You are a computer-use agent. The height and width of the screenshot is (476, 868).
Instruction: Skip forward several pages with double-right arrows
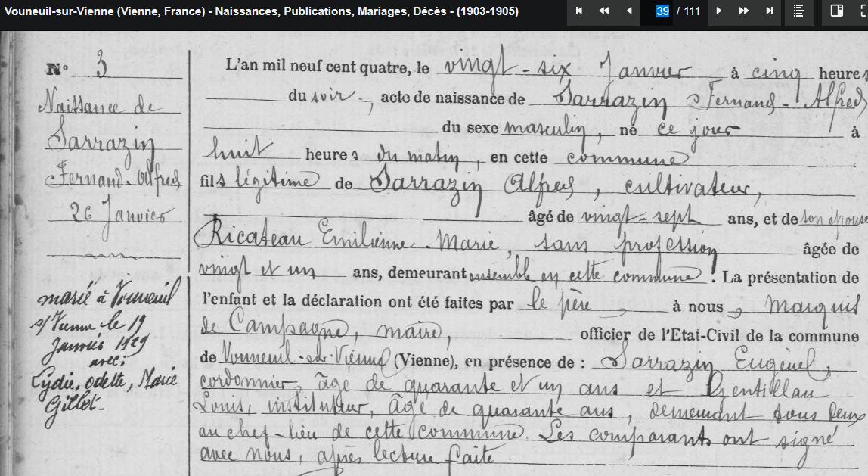click(x=744, y=11)
